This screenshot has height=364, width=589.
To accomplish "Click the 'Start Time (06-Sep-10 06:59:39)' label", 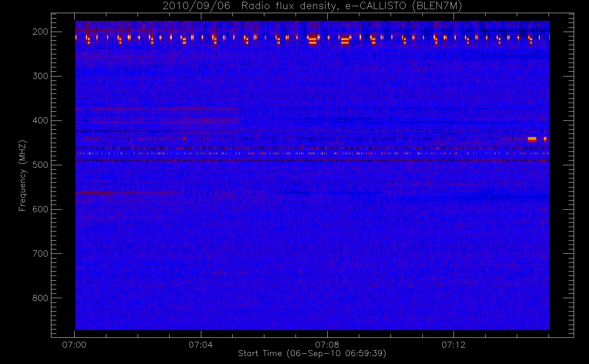I will point(312,353).
